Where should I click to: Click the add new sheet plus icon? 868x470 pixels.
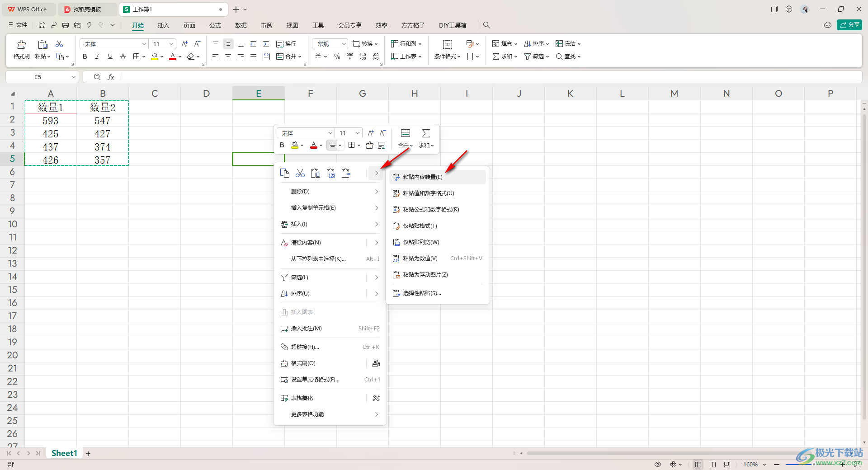tap(88, 453)
